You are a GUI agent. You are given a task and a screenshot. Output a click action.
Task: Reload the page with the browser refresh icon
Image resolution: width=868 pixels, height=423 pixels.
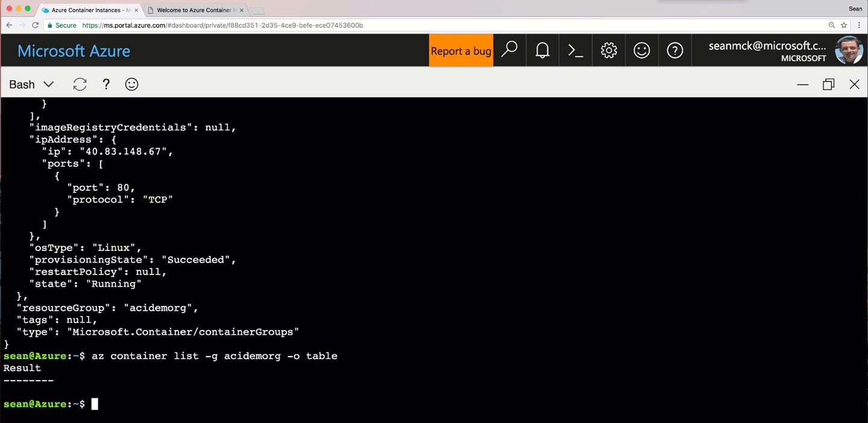pyautogui.click(x=36, y=25)
